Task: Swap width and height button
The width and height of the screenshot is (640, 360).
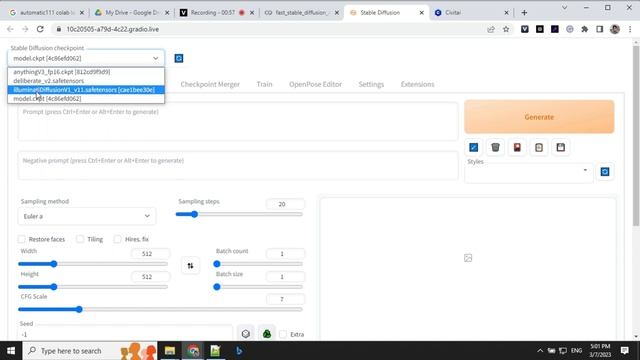Action: point(190,266)
